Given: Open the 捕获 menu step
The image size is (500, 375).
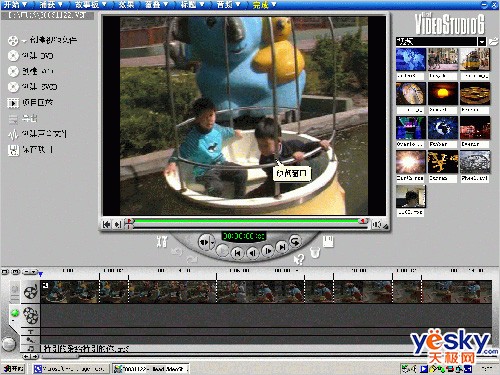Looking at the screenshot, I should (47, 5).
